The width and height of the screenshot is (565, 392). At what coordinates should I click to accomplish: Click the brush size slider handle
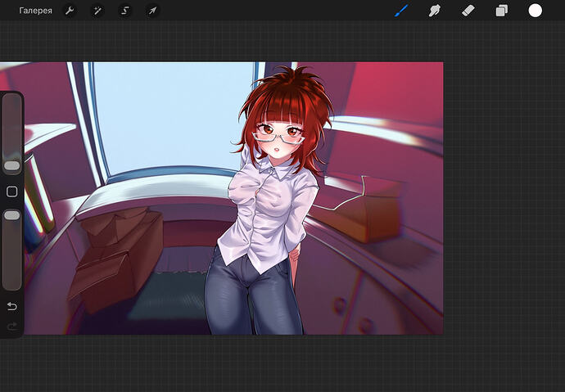click(x=12, y=166)
